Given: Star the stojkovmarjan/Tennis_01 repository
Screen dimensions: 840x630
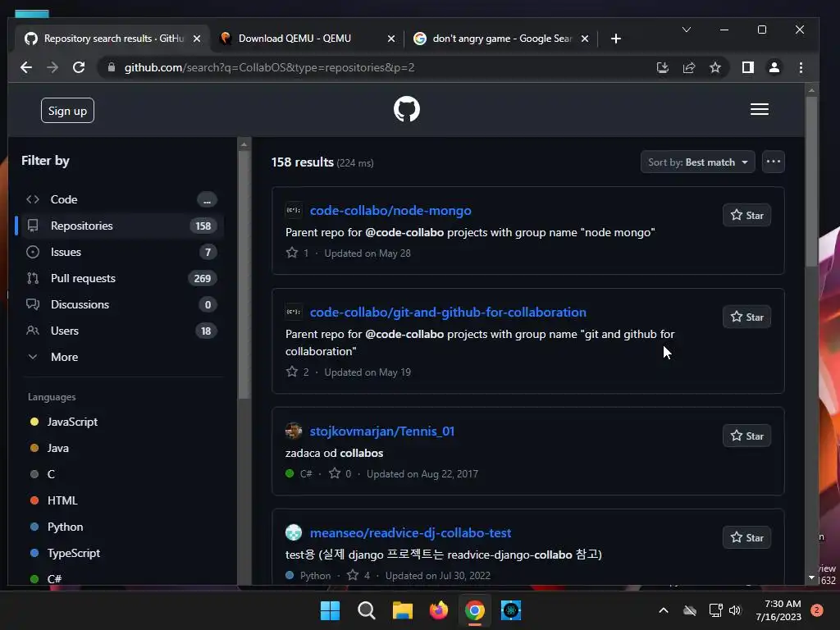Looking at the screenshot, I should (746, 436).
